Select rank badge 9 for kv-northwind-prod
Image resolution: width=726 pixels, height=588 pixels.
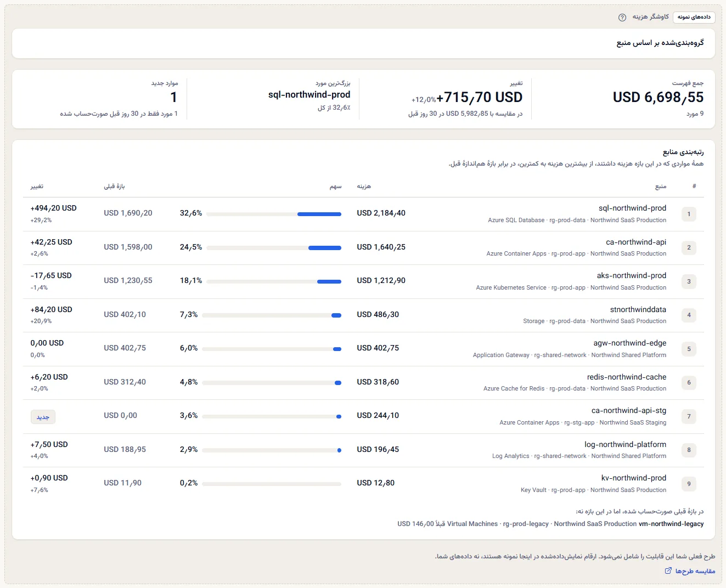(x=689, y=484)
